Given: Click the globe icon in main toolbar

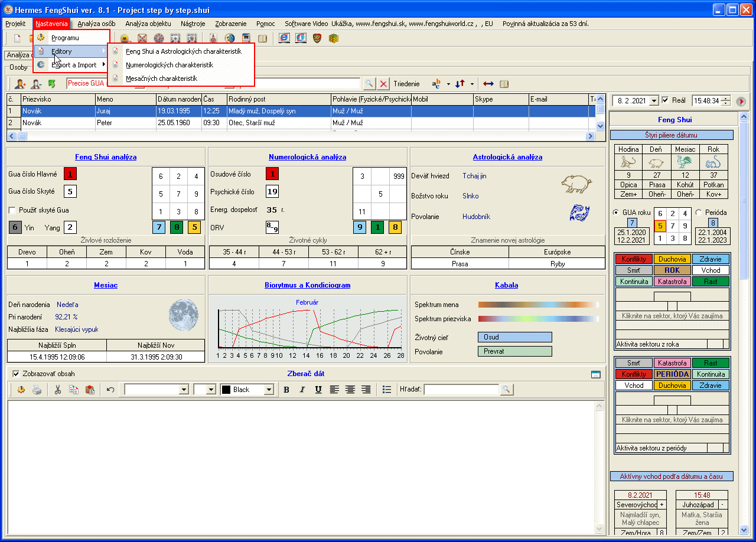Looking at the screenshot, I should click(230, 38).
